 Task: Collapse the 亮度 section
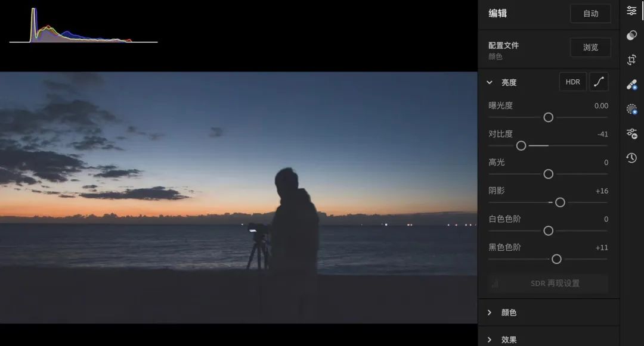point(490,83)
